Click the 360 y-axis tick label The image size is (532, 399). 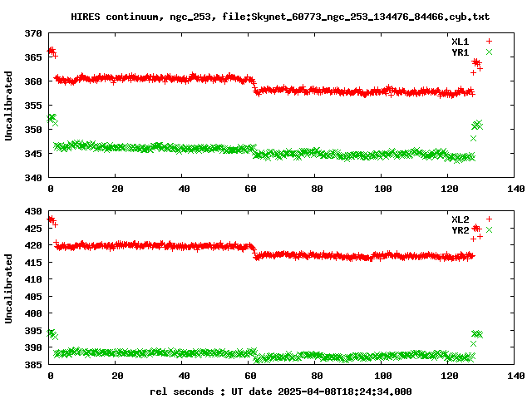coord(33,81)
